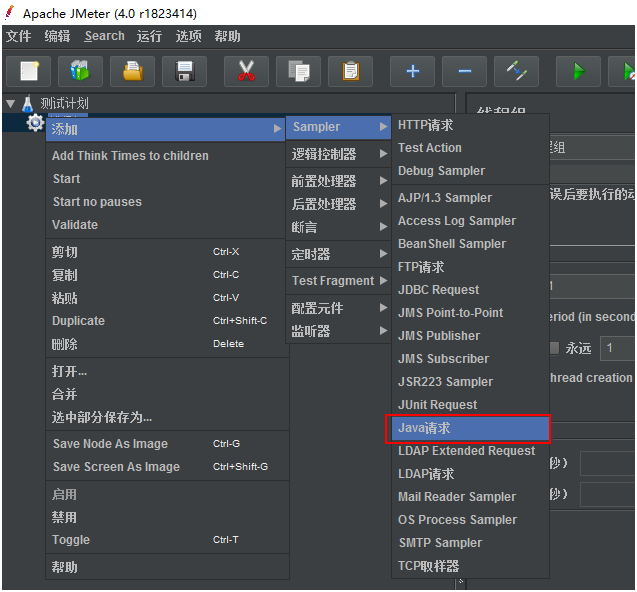Expand the 逻辑控制器 submenu
Screen dimensions: 637x592
coord(338,154)
